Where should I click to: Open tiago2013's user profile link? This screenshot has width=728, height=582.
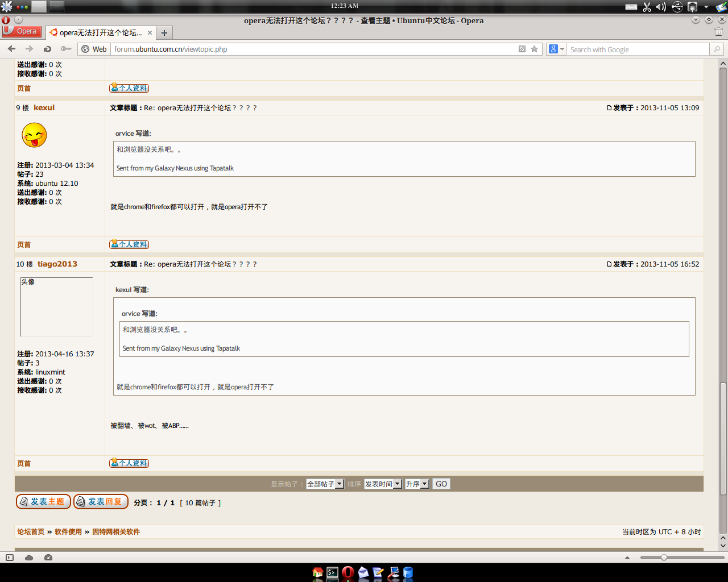(57, 264)
